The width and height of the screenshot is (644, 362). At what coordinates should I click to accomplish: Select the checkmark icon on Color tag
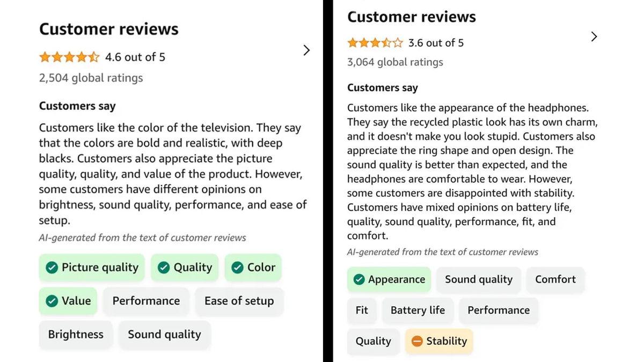click(238, 267)
